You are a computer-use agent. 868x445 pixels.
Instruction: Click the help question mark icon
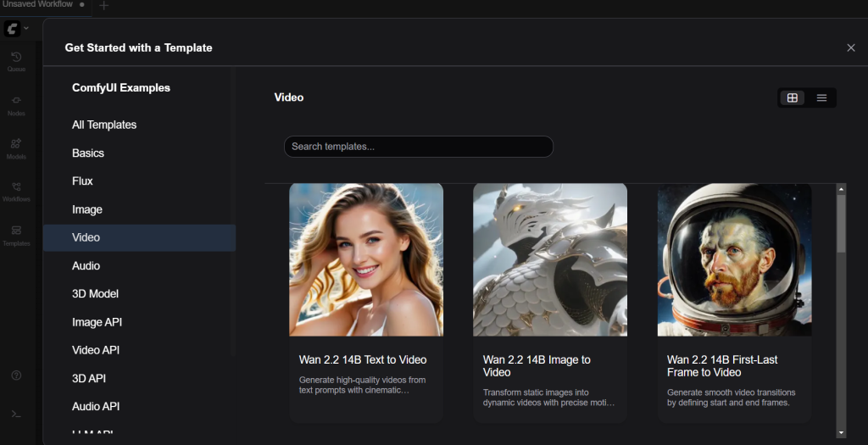[16, 375]
